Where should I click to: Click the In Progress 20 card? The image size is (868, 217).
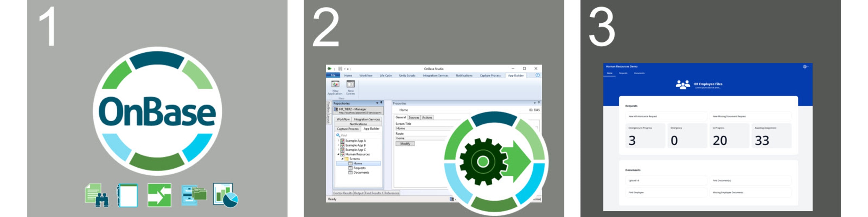tap(729, 136)
